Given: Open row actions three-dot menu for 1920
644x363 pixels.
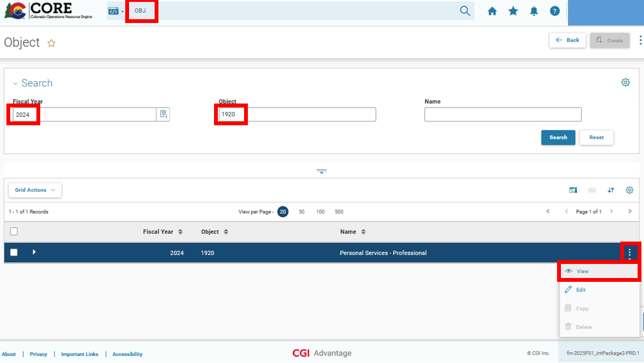Looking at the screenshot, I should (630, 253).
